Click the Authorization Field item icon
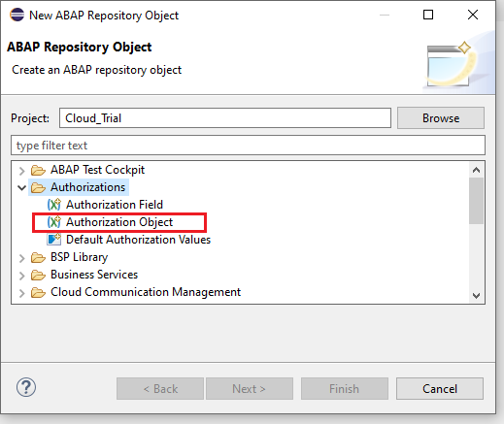504x424 pixels. click(54, 205)
